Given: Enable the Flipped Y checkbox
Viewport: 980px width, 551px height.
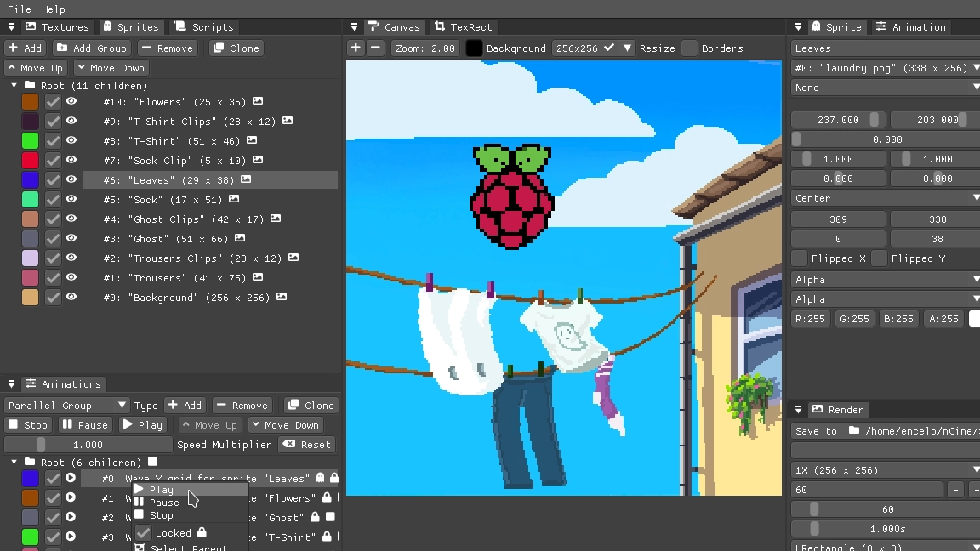Looking at the screenshot, I should tap(880, 258).
